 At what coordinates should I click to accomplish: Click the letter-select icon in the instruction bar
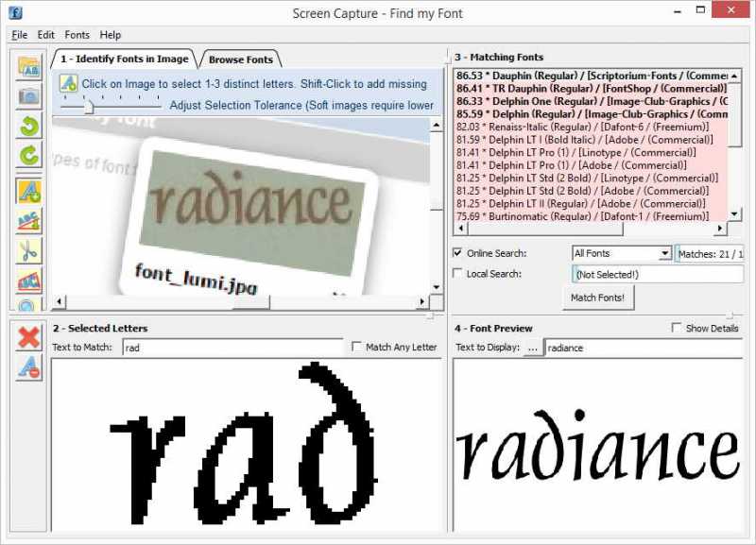[68, 83]
